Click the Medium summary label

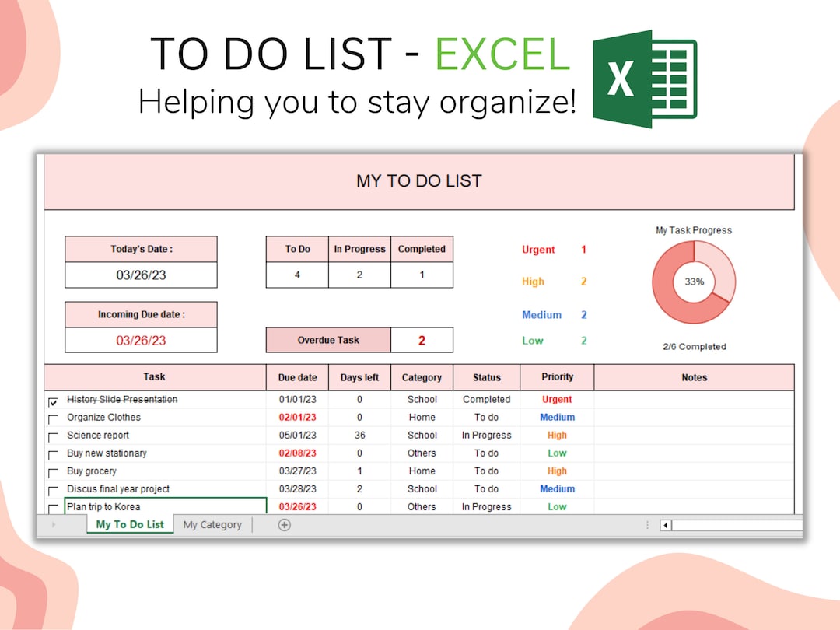pos(541,315)
